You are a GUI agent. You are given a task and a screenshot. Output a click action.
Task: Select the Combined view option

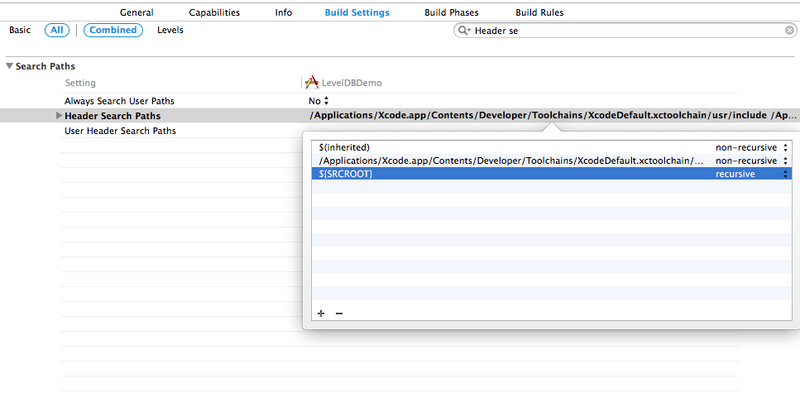113,30
